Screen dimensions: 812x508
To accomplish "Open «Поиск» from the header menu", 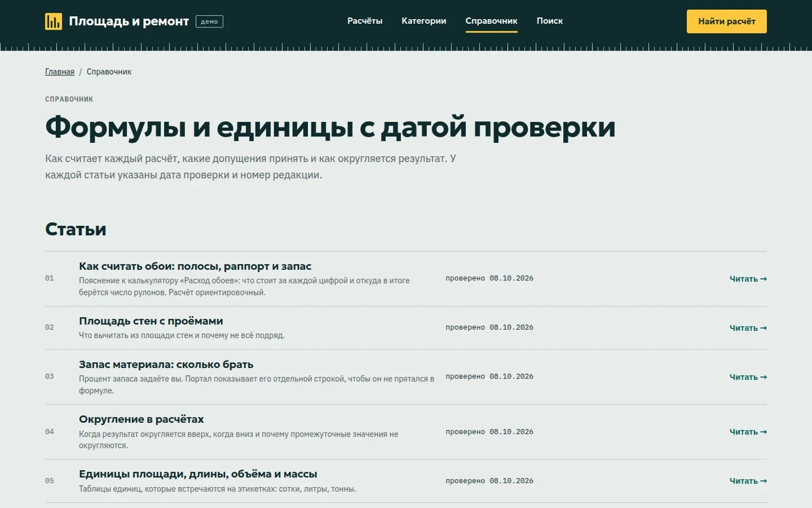I will coord(550,21).
